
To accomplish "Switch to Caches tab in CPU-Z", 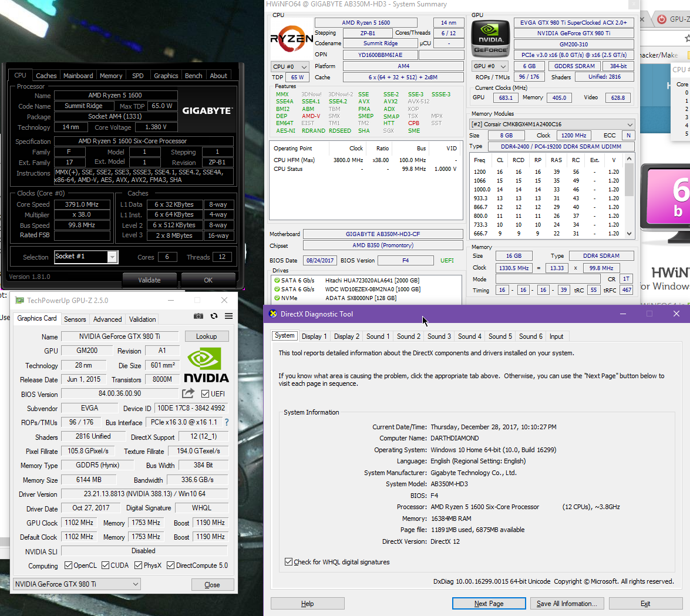I will [x=46, y=76].
